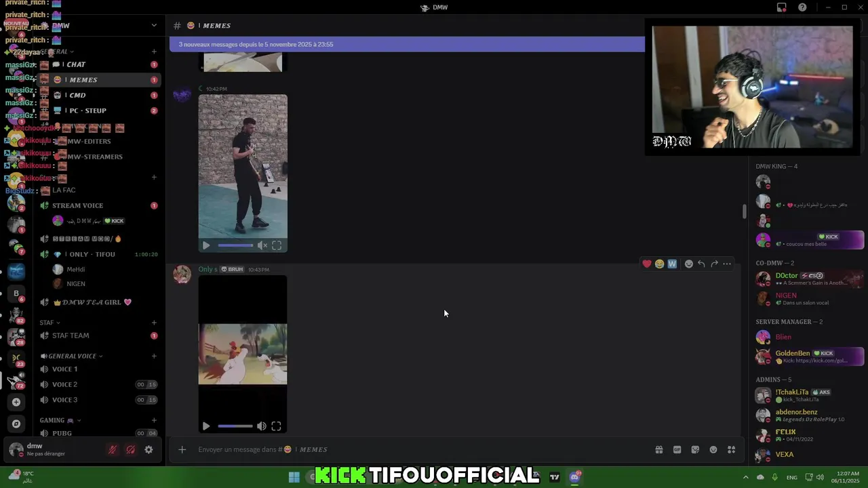This screenshot has width=868, height=488.
Task: Join the ONLY - TIFOU voice channel
Action: (x=100, y=254)
